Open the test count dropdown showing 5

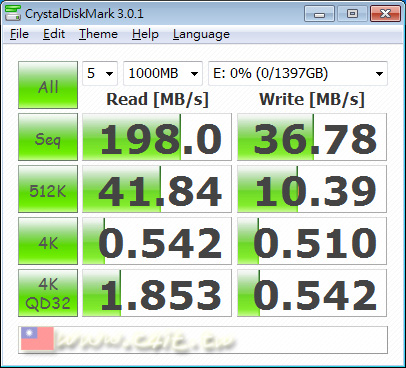(100, 73)
